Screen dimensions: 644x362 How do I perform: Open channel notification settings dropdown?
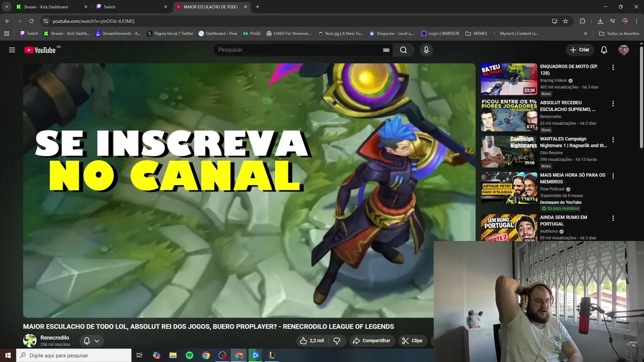click(92, 340)
